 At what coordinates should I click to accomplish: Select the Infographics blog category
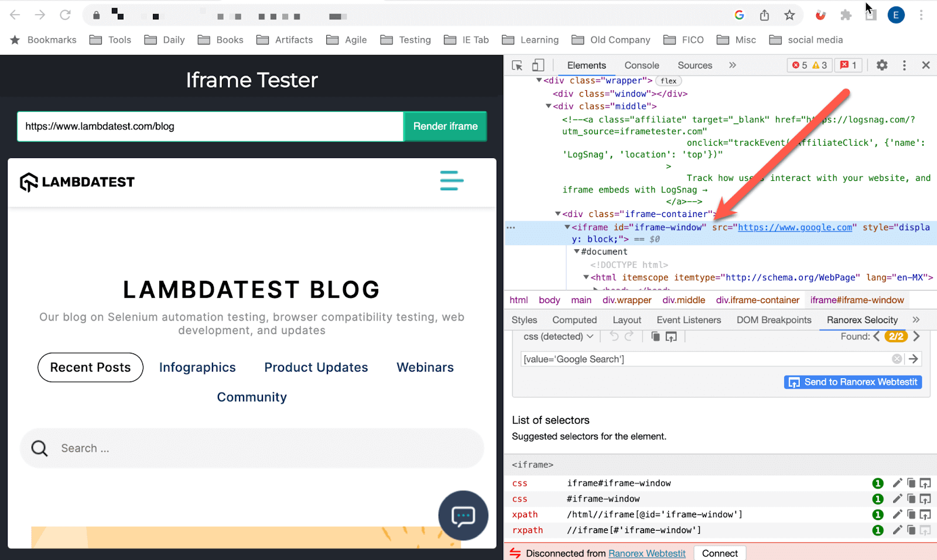[197, 367]
